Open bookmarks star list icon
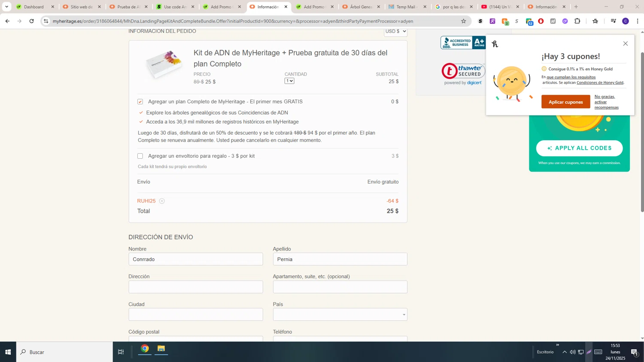 [x=595, y=21]
